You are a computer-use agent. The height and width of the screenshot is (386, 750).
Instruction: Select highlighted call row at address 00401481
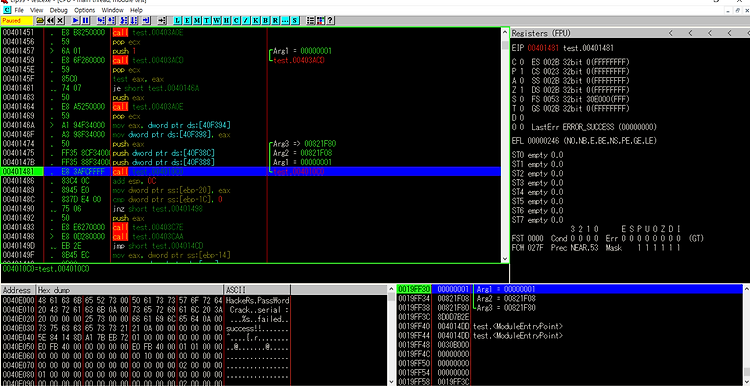(251, 171)
